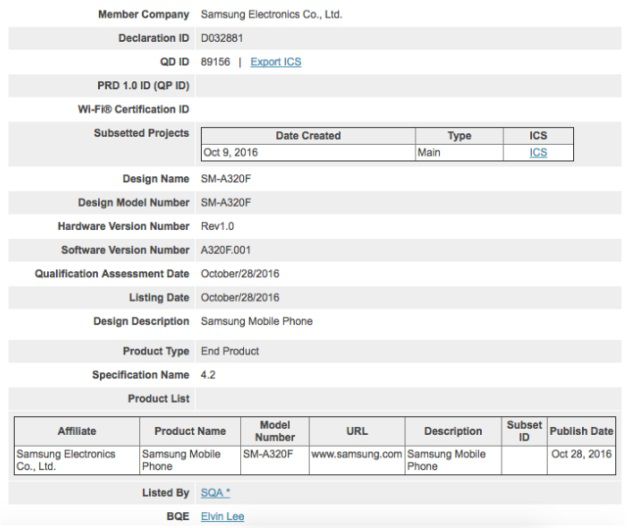Viewport: 630px width, 528px height.
Task: Select the Oct 9, 2016 date cell
Action: tap(231, 153)
